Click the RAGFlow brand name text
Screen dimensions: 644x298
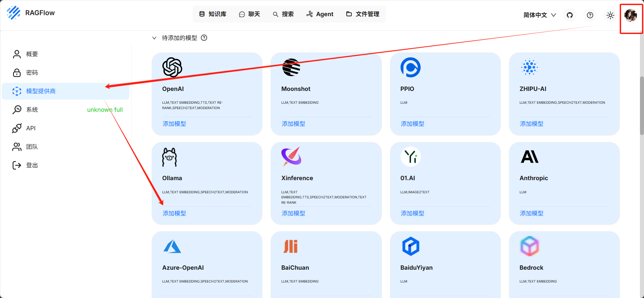pyautogui.click(x=40, y=13)
